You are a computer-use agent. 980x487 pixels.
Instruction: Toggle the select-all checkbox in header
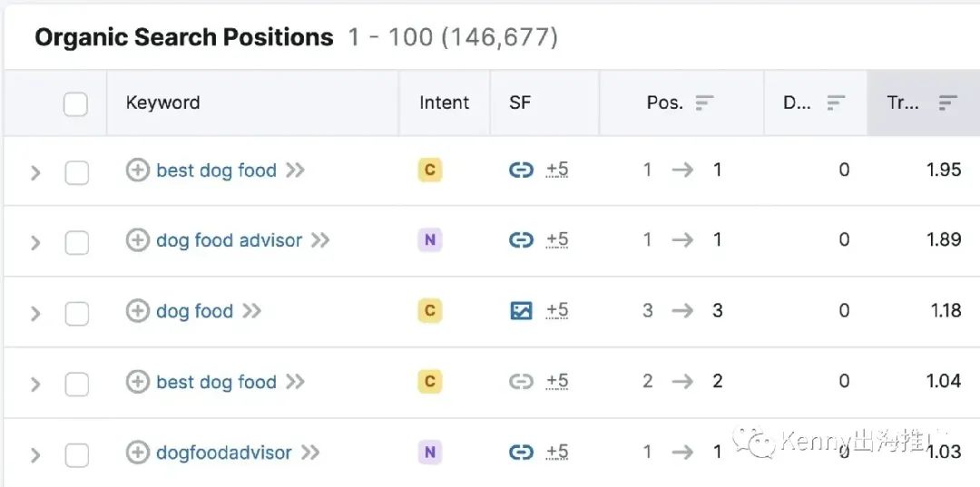pos(75,104)
